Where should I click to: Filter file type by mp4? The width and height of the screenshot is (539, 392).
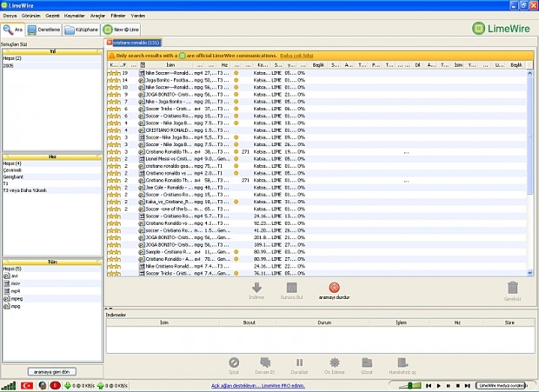[52, 291]
